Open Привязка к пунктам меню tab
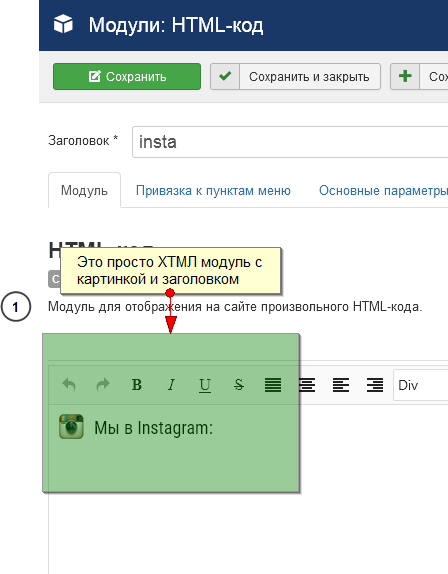This screenshot has height=574, width=448. (x=213, y=191)
